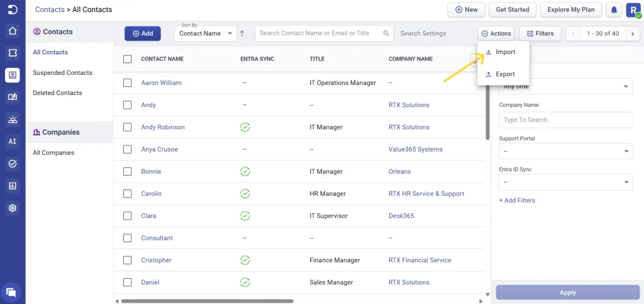Toggle the sort direction arrow
Screen dimensions: 644x304
(242, 34)
